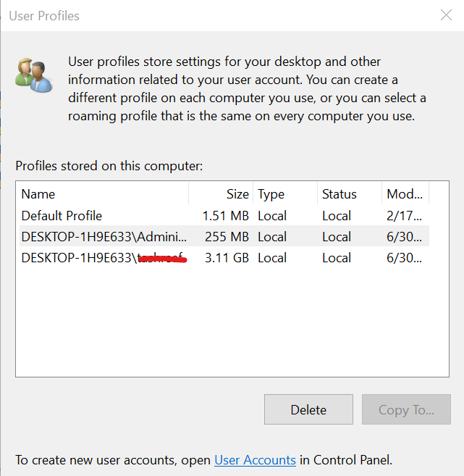Open the User Accounts link

tap(255, 460)
